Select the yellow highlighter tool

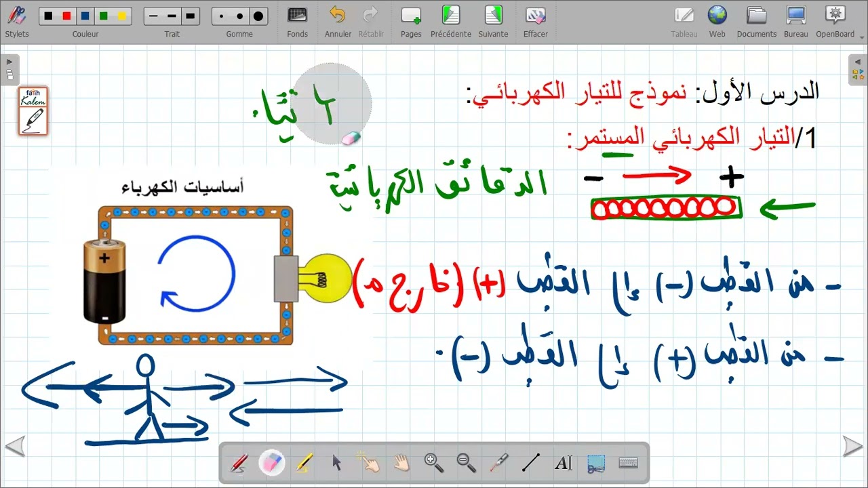click(304, 463)
